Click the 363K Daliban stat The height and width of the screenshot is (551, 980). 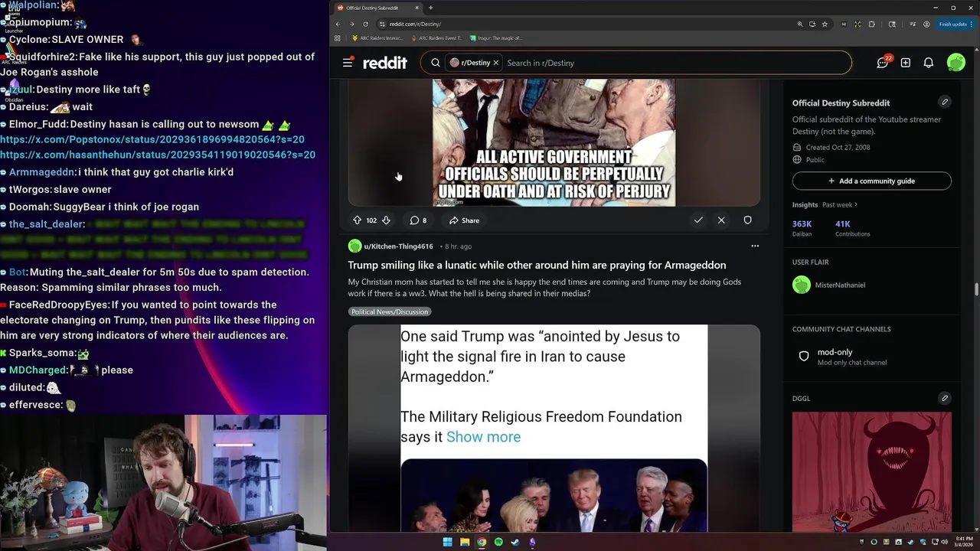(x=802, y=228)
